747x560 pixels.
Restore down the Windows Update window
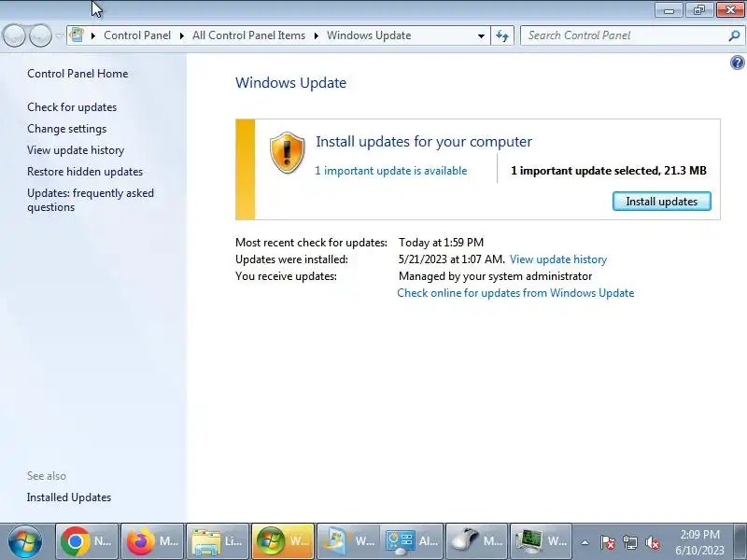click(699, 10)
